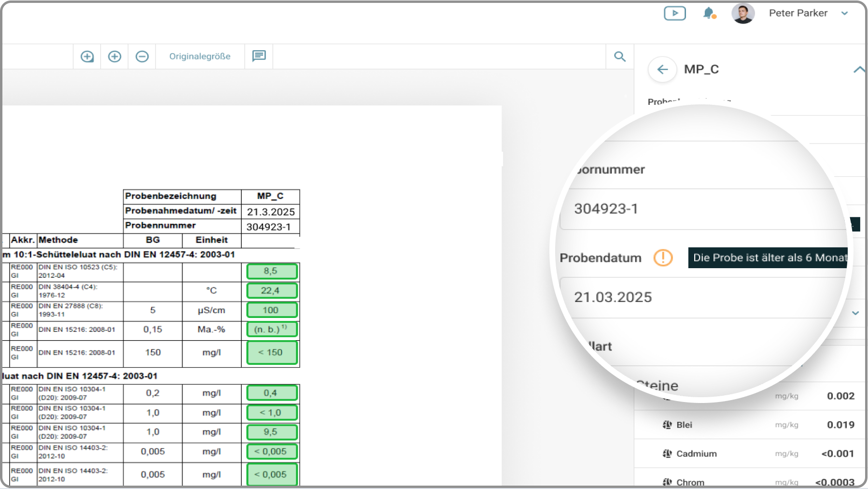Expand the section with the right-side down chevron
868x489 pixels.
pyautogui.click(x=855, y=313)
